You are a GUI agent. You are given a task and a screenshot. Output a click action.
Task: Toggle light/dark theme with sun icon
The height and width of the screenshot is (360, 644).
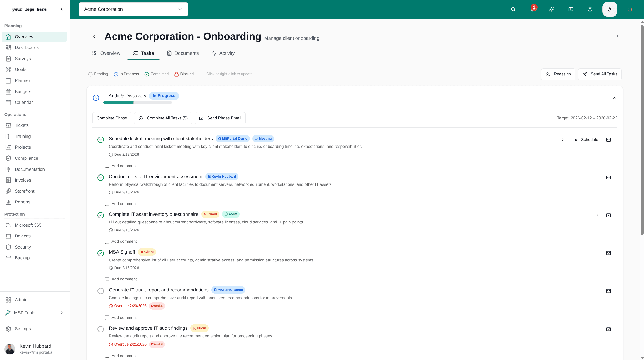pyautogui.click(x=609, y=9)
